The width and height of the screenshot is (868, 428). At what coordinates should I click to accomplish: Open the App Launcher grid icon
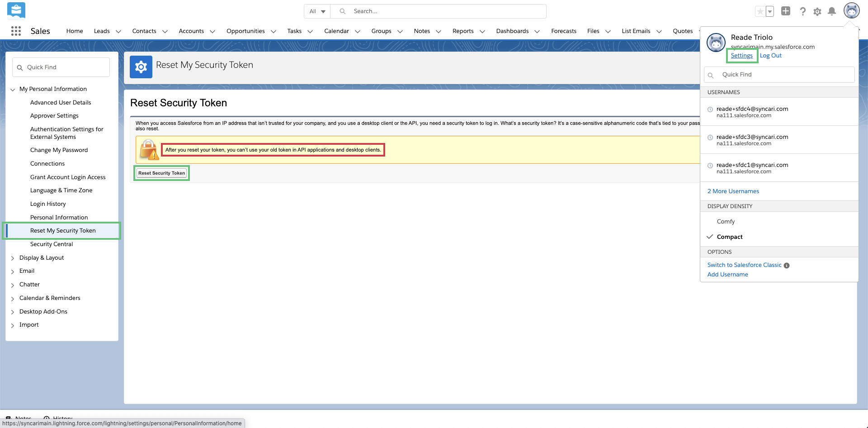click(x=16, y=31)
